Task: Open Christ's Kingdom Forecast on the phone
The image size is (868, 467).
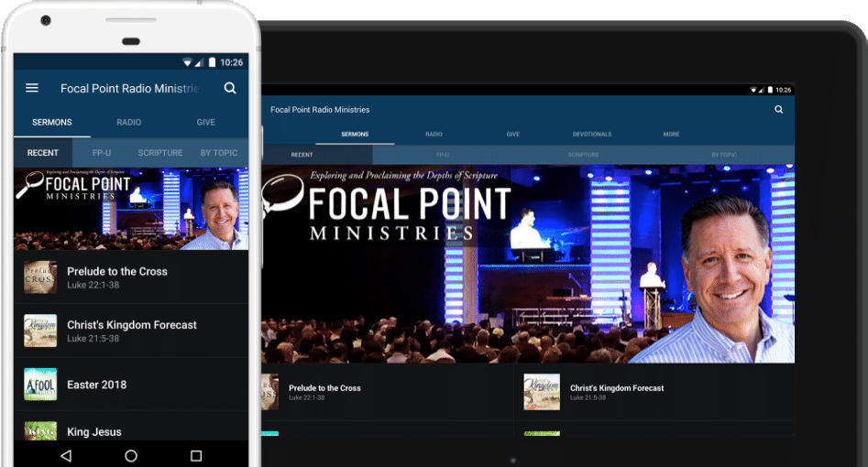Action: tap(131, 331)
